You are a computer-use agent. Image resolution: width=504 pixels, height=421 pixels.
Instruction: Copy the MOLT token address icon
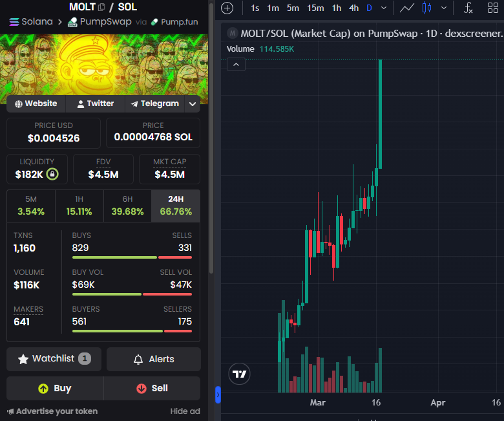pyautogui.click(x=101, y=7)
